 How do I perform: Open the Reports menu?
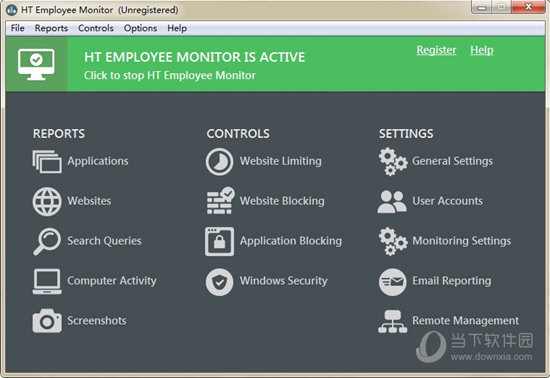coord(51,28)
